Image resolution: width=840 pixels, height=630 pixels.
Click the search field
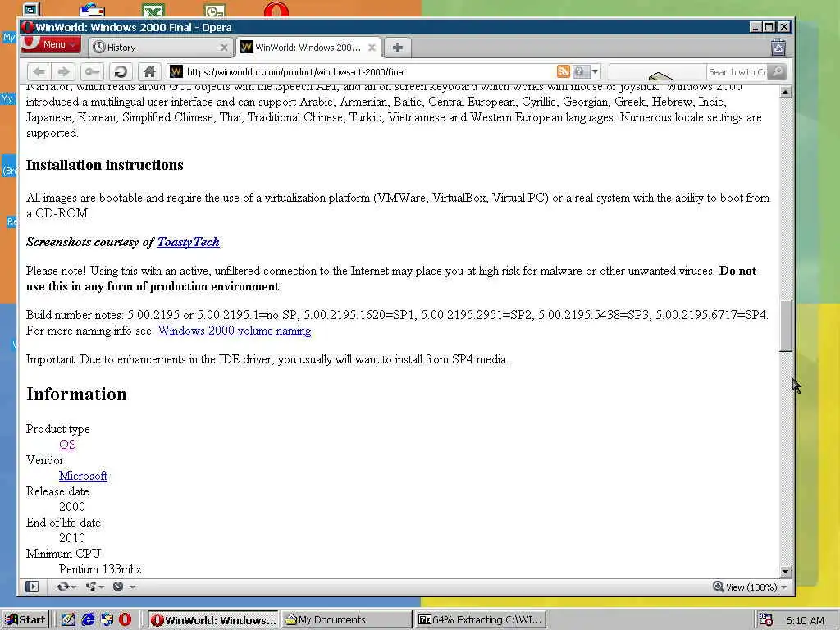737,72
